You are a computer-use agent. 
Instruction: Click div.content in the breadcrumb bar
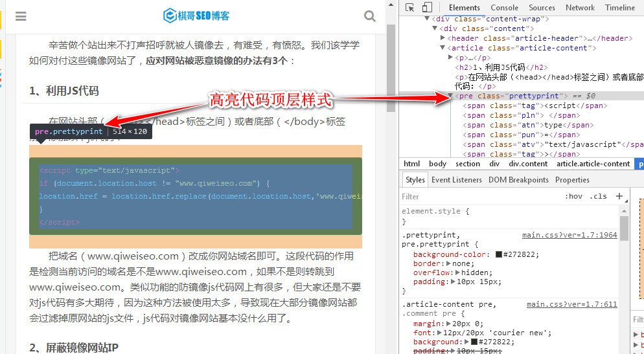tap(528, 164)
